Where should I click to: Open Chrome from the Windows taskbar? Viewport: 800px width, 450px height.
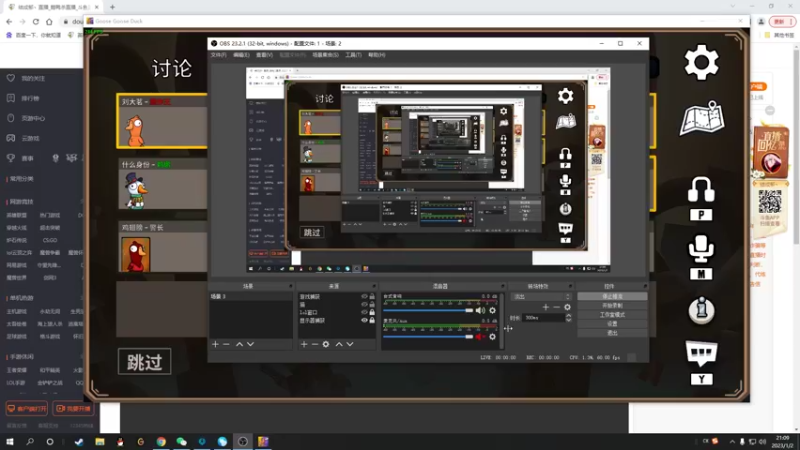[x=161, y=441]
